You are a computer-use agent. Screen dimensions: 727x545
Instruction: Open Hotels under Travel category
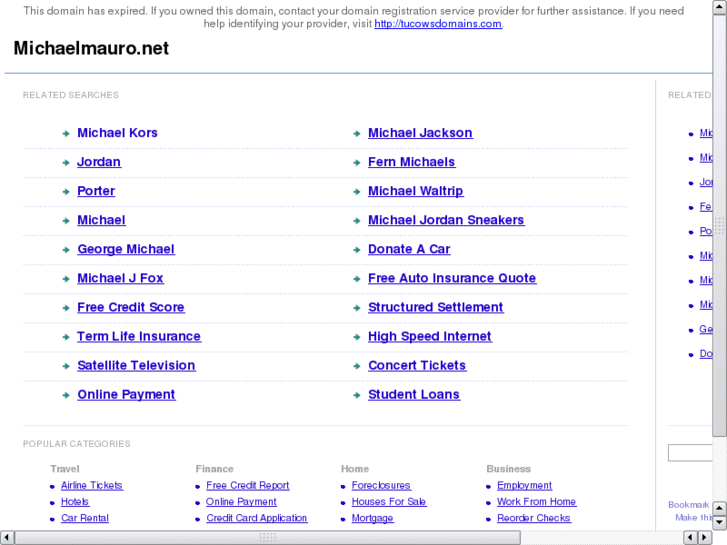pos(75,502)
